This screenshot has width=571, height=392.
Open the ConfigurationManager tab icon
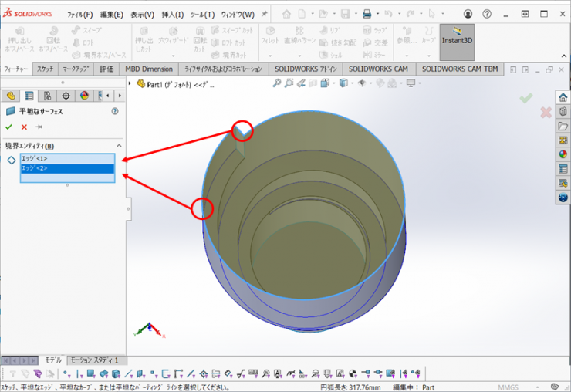click(x=48, y=96)
